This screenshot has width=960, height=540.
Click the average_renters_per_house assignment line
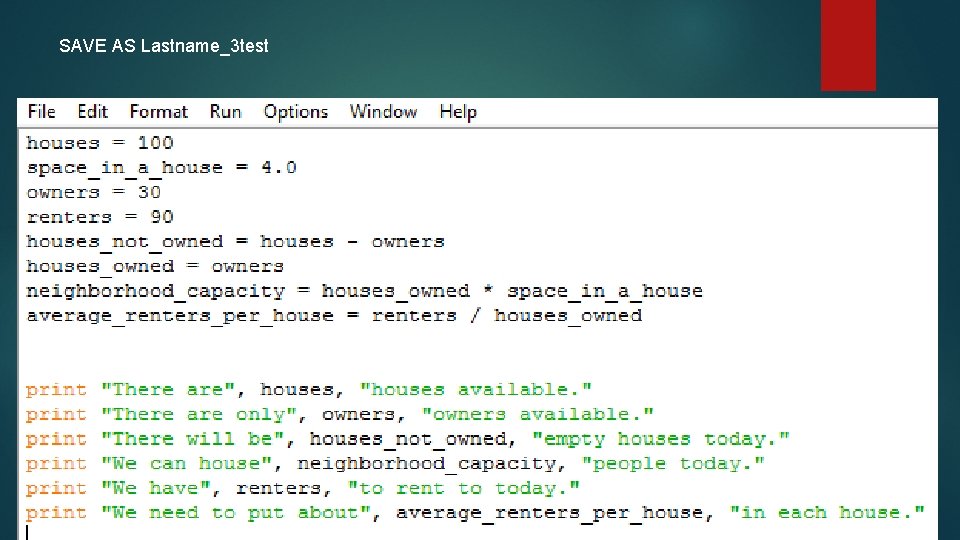(x=334, y=316)
